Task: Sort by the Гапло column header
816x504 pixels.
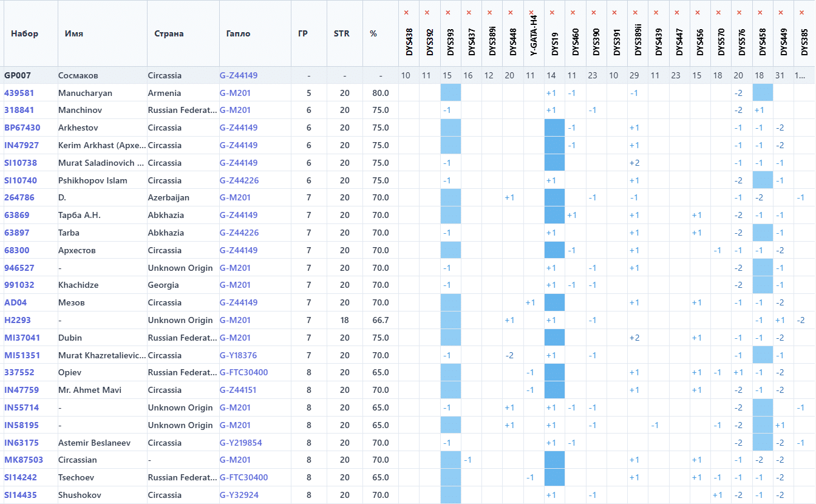Action: 238,33
